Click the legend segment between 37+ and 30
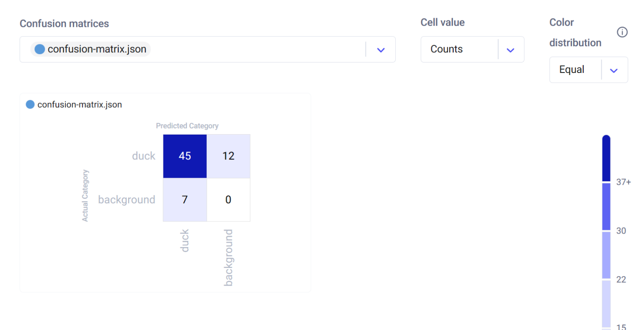The image size is (644, 330). [606, 206]
